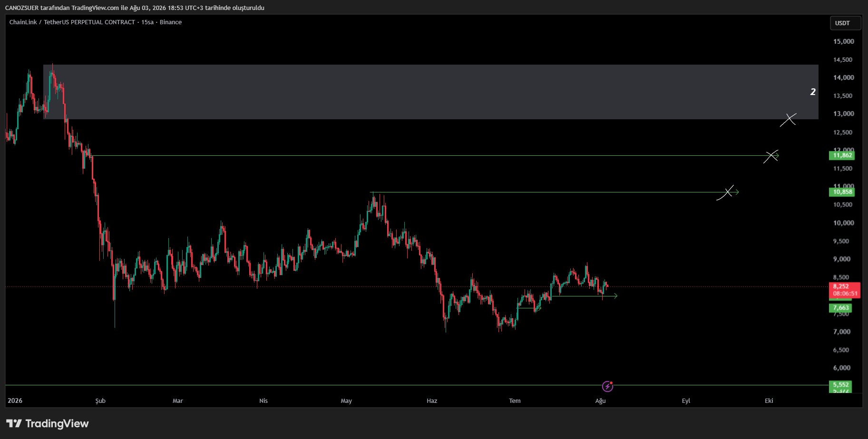Click the 14,000 price axis value
This screenshot has height=439, width=868.
point(843,77)
